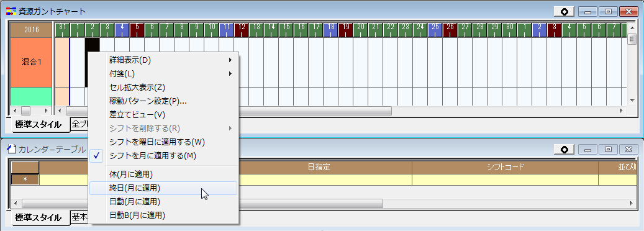Select the new row asterisk marker
Image resolution: width=644 pixels, height=231 pixels.
[x=25, y=179]
